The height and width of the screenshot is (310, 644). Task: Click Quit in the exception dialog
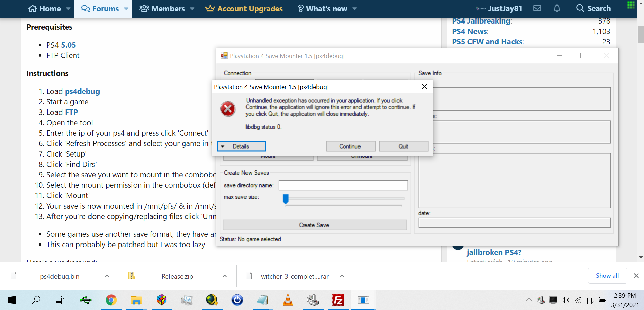tap(404, 146)
